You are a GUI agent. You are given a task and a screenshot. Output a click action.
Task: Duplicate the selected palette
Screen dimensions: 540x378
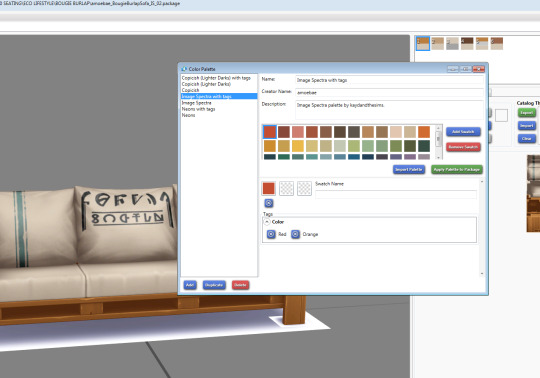coord(214,285)
